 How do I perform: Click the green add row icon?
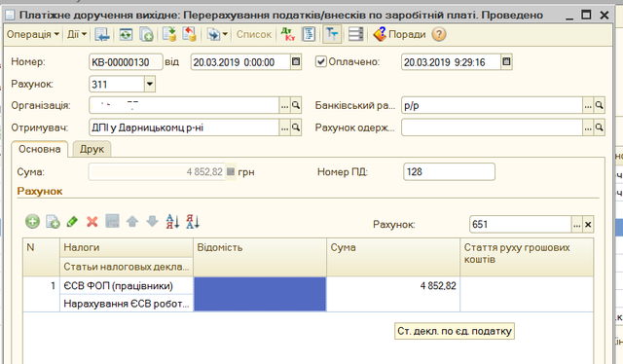click(x=32, y=222)
